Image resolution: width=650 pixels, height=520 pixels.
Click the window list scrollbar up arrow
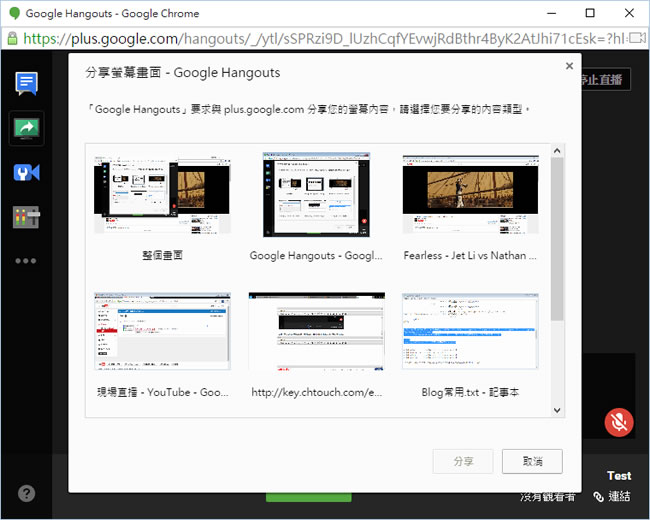click(x=557, y=150)
